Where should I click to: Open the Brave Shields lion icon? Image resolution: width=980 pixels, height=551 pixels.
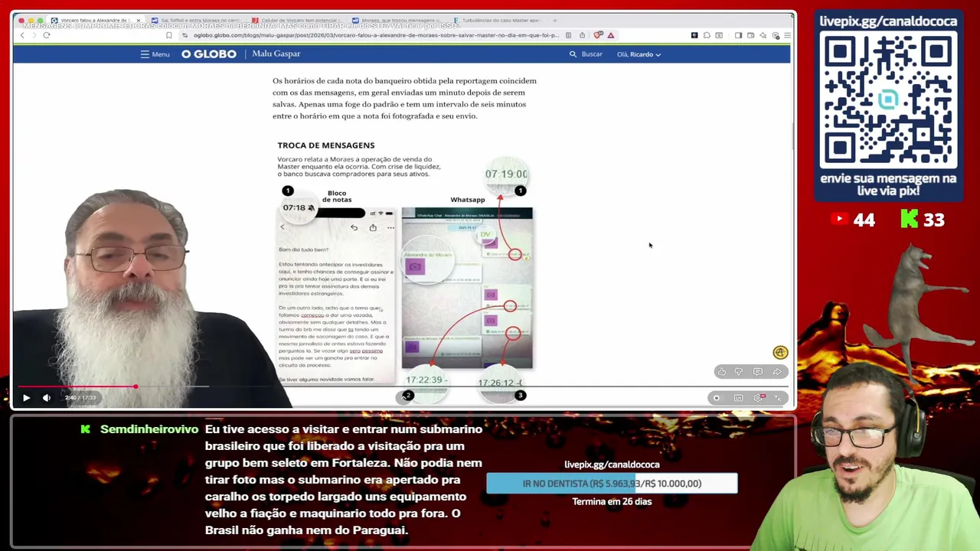pos(598,35)
